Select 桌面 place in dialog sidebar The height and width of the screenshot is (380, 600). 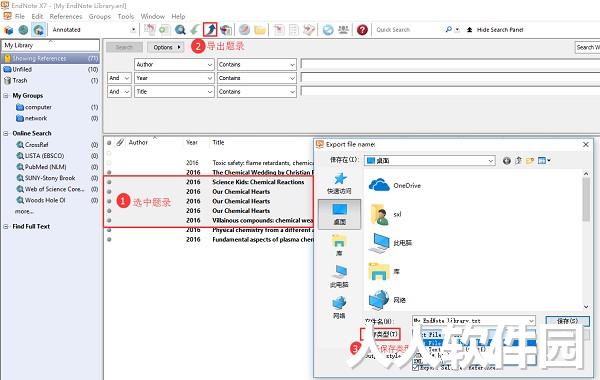pos(339,214)
